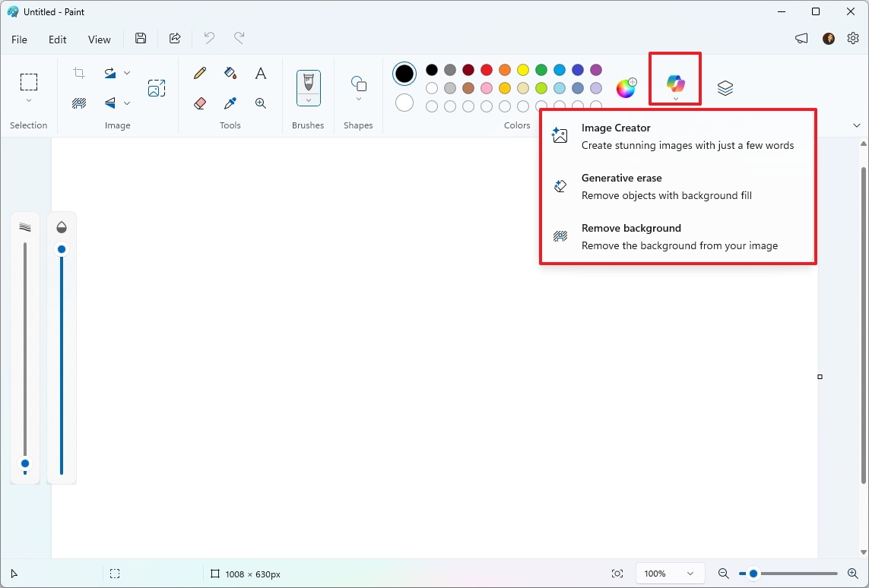The image size is (869, 588).
Task: Select the Color picker eyedropper
Action: point(230,103)
